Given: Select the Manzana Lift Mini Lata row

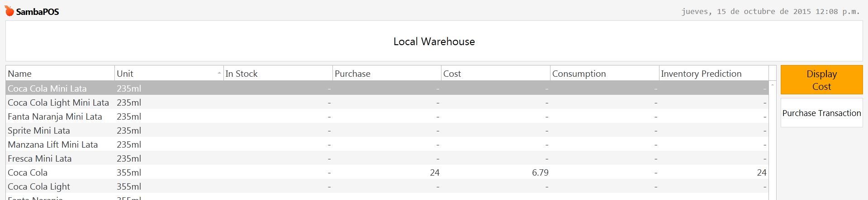Looking at the screenshot, I should point(387,144).
